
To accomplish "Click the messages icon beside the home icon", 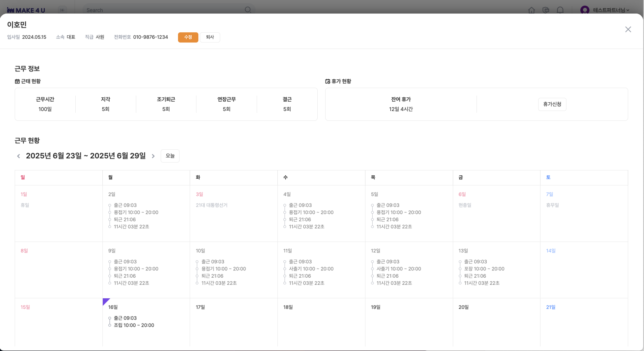I will pyautogui.click(x=546, y=10).
